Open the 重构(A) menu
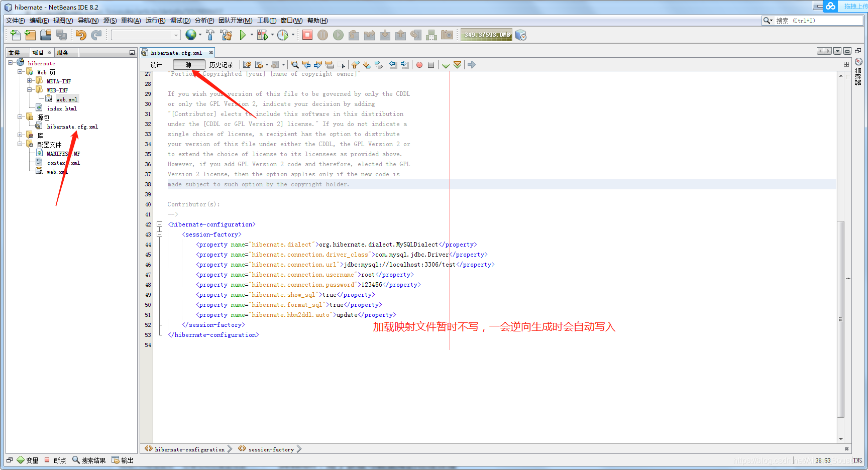This screenshot has height=470, width=868. 131,21
